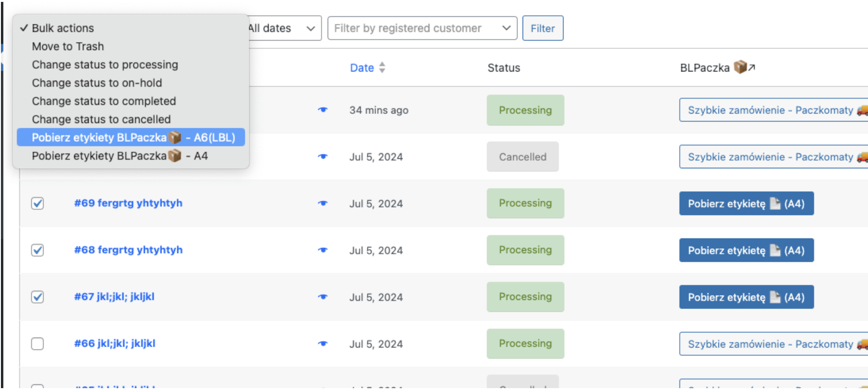Uncheck order #68 checkbox
Image resolution: width=868 pixels, height=391 pixels.
[37, 250]
